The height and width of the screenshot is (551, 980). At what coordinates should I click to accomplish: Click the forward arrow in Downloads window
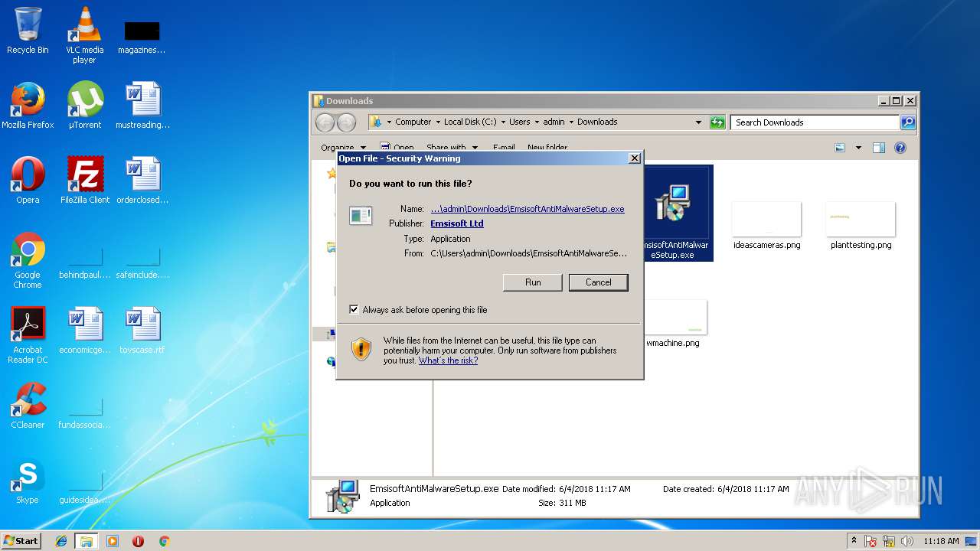coord(346,122)
